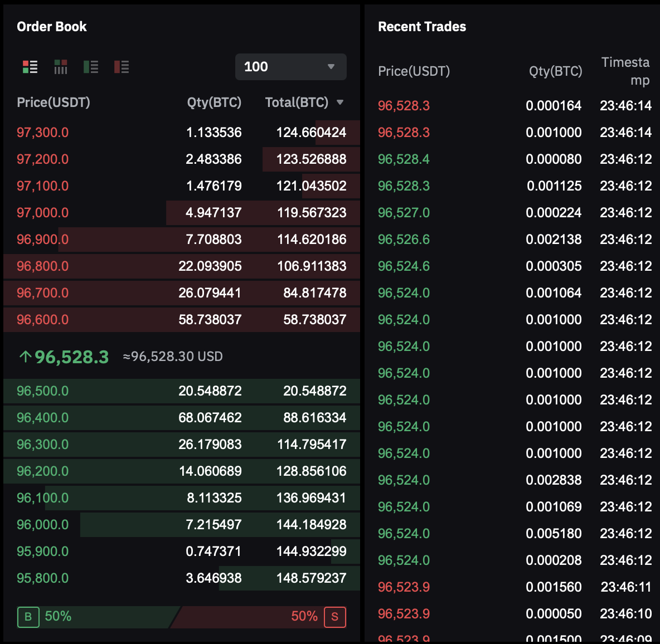
Task: Select ask price 96,900.0
Action: [42, 240]
